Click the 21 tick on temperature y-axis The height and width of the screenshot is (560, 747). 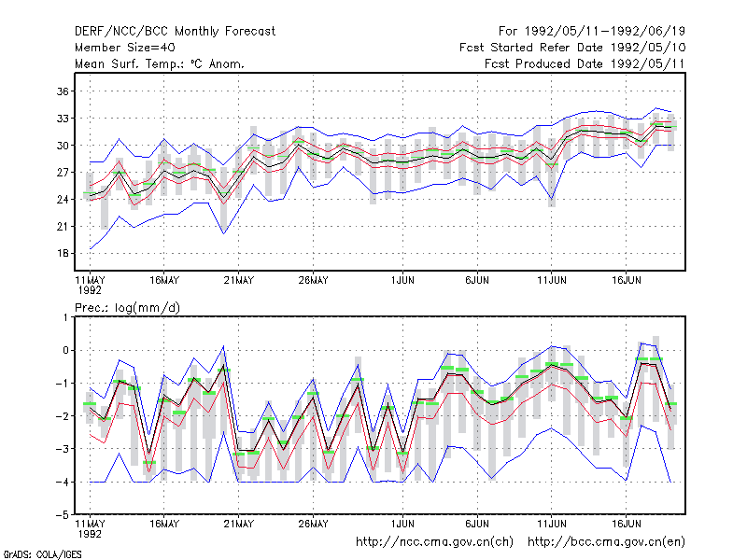click(x=63, y=226)
